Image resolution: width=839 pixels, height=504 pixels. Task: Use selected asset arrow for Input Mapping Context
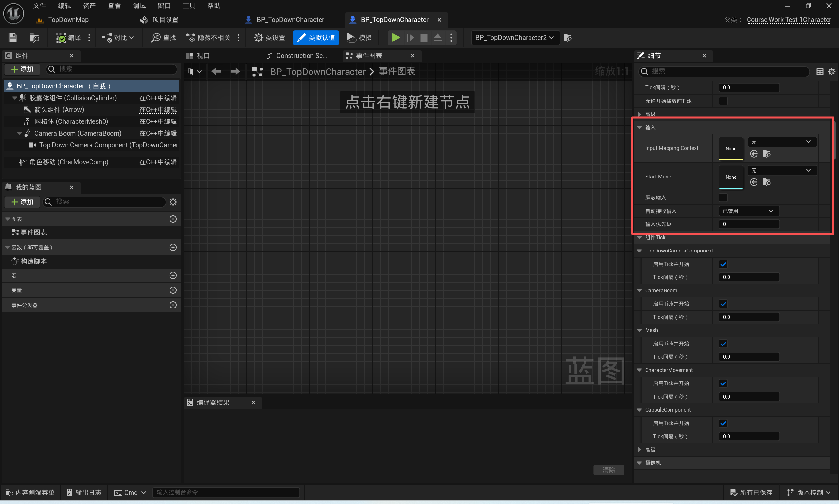754,154
